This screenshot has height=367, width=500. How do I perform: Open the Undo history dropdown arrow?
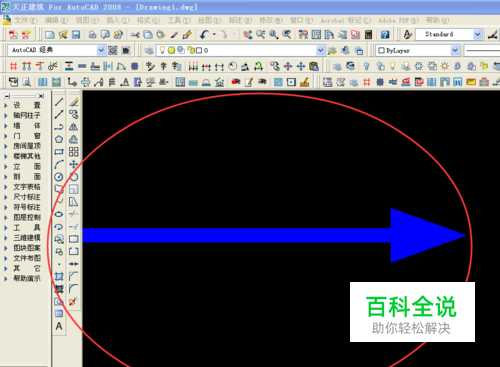(214, 34)
